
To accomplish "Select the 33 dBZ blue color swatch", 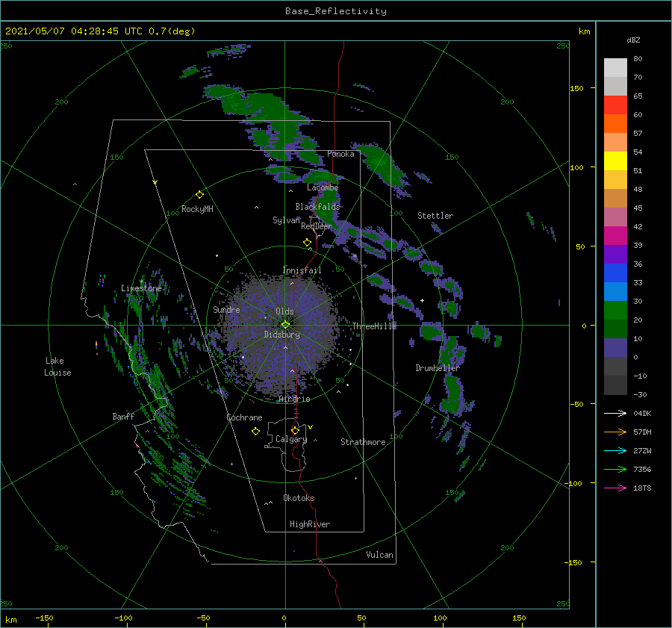I will coord(615,291).
